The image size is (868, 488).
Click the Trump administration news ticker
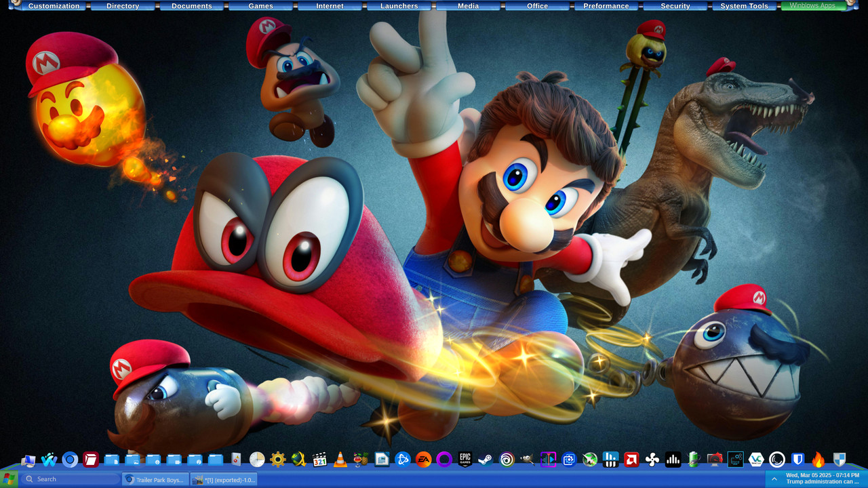coord(823,482)
